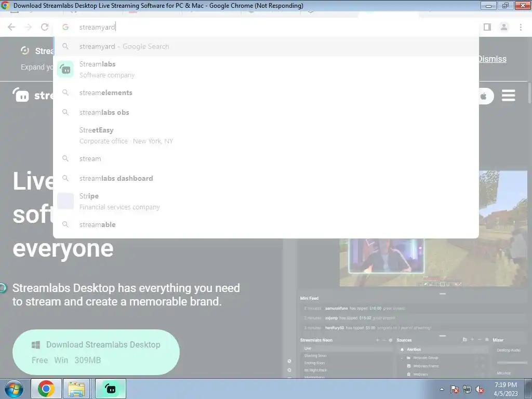
Task: Click magnifier icon beside 'streamelements'
Action: point(65,92)
